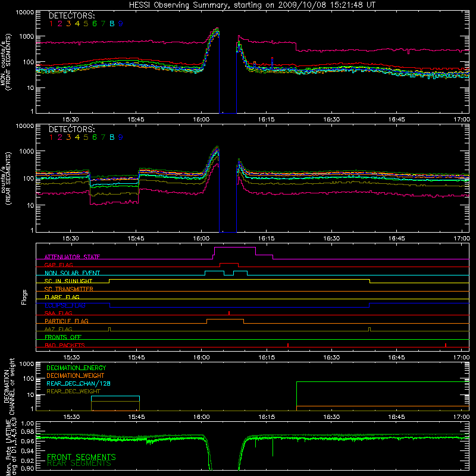Click DETECTORS: label in front segments panel
This screenshot has width=476, height=476.
[x=71, y=15]
